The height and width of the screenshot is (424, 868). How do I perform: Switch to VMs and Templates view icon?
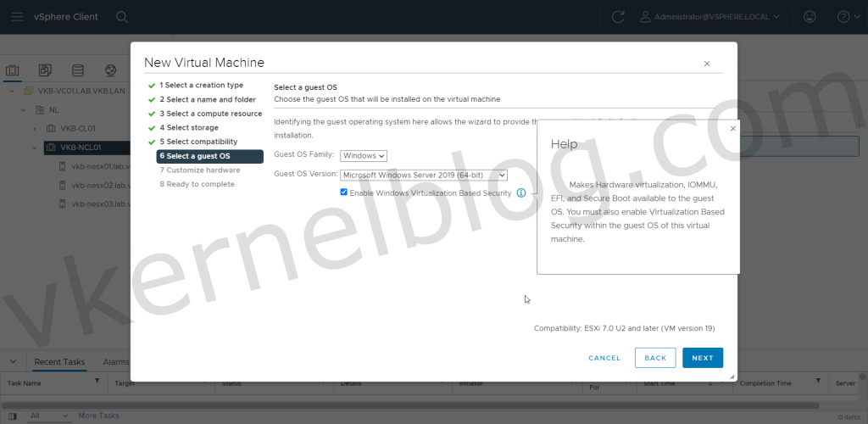tap(45, 71)
